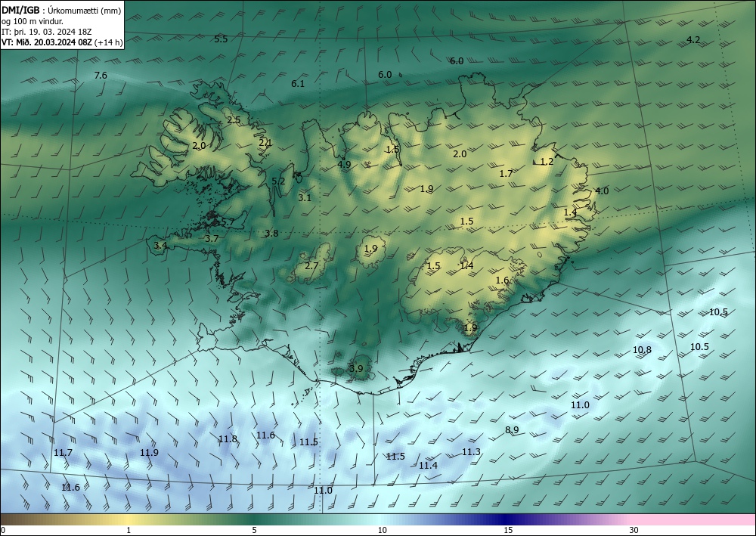Viewport: 756px width, 536px height.
Task: Click the dark blue section of color scale
Action: coord(503,519)
